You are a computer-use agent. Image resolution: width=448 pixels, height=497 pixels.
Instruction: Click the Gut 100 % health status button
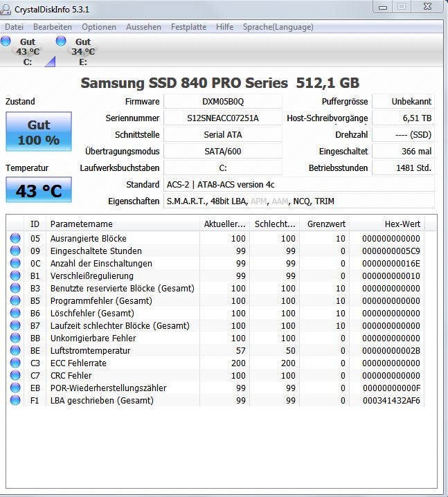39,132
